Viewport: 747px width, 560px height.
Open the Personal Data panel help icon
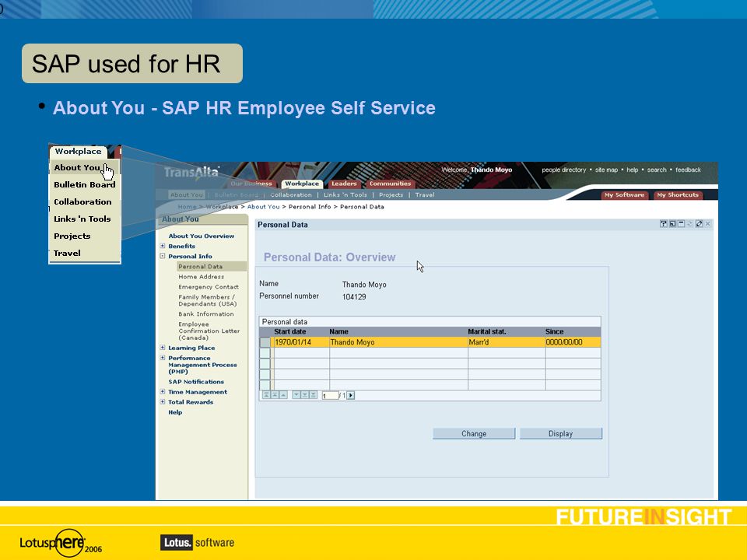663,224
